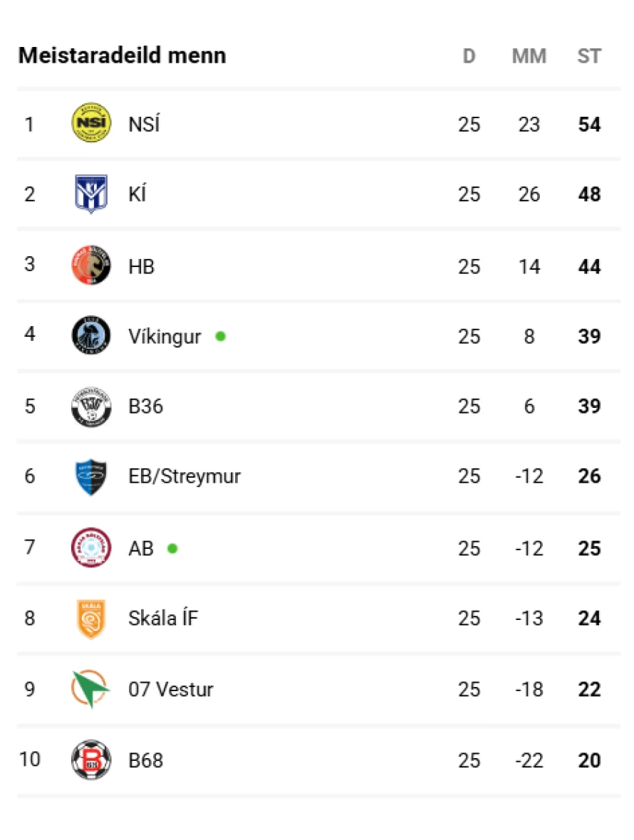Click the B68 red football badge

pos(91,760)
